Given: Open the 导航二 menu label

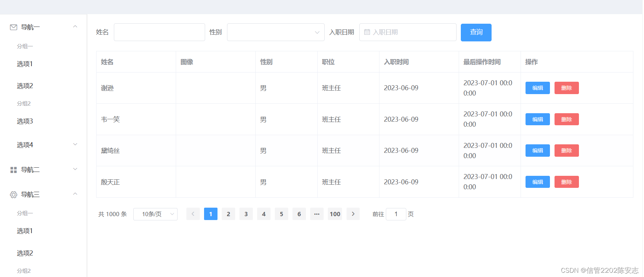Looking at the screenshot, I should point(30,170).
